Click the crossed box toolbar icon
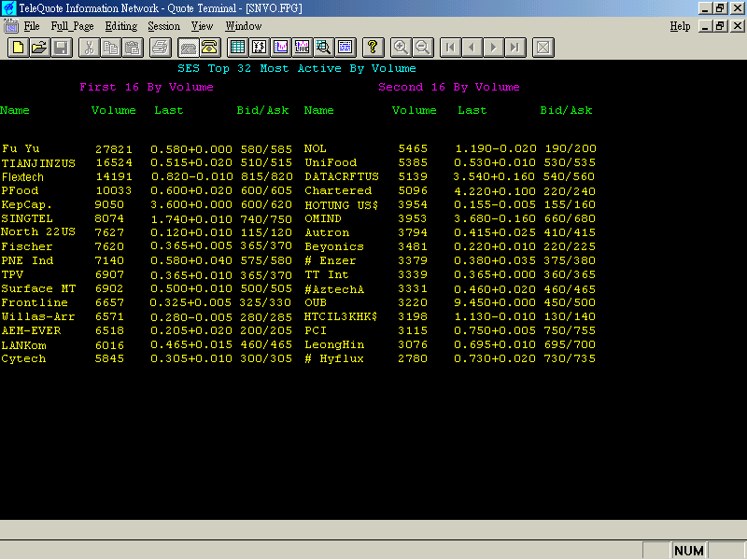 (x=543, y=48)
